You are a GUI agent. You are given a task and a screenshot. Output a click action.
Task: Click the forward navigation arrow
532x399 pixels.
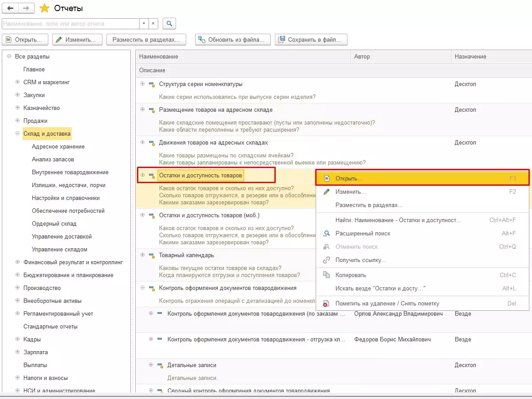(26, 8)
